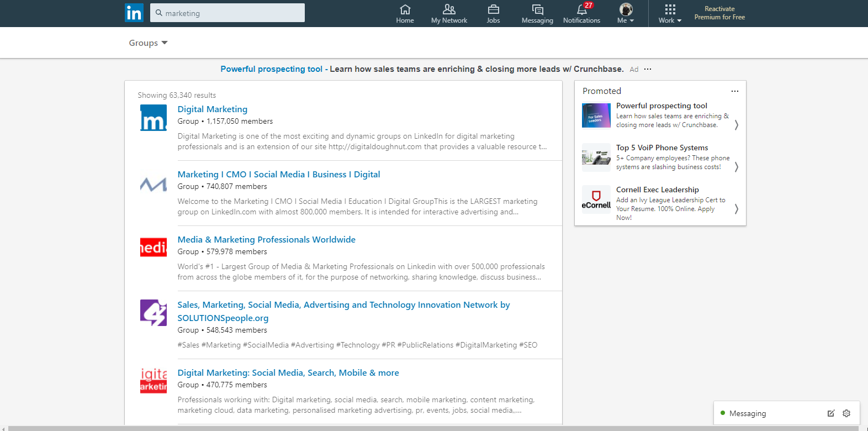Image resolution: width=868 pixels, height=431 pixels.
Task: Click the horizontal scrollbar at page bottom
Action: tap(434, 428)
